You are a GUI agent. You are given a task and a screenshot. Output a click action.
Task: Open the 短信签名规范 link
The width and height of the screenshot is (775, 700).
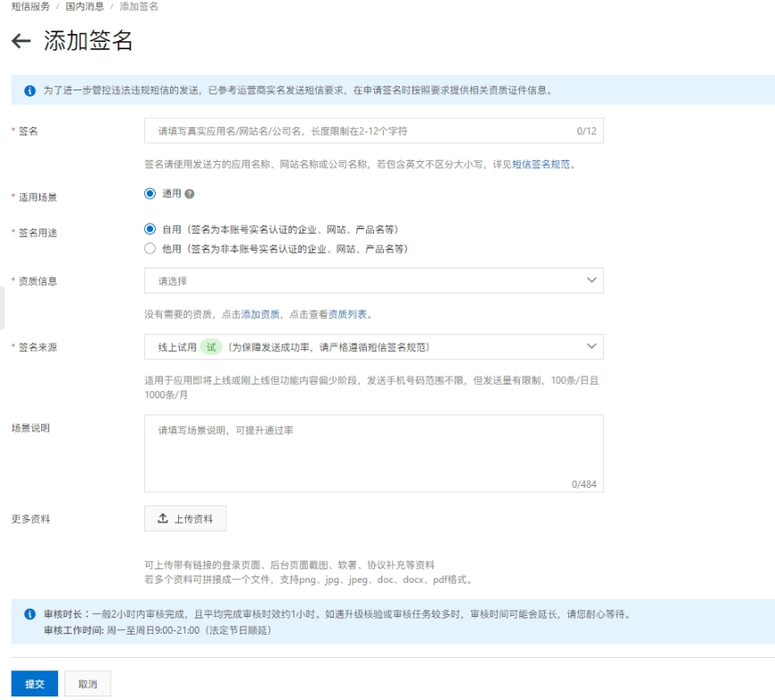coord(541,164)
